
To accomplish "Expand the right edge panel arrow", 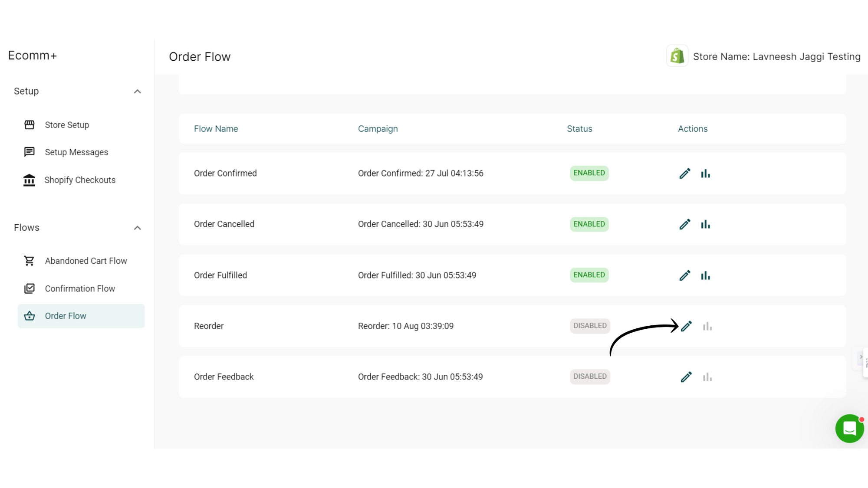I will pos(861,357).
